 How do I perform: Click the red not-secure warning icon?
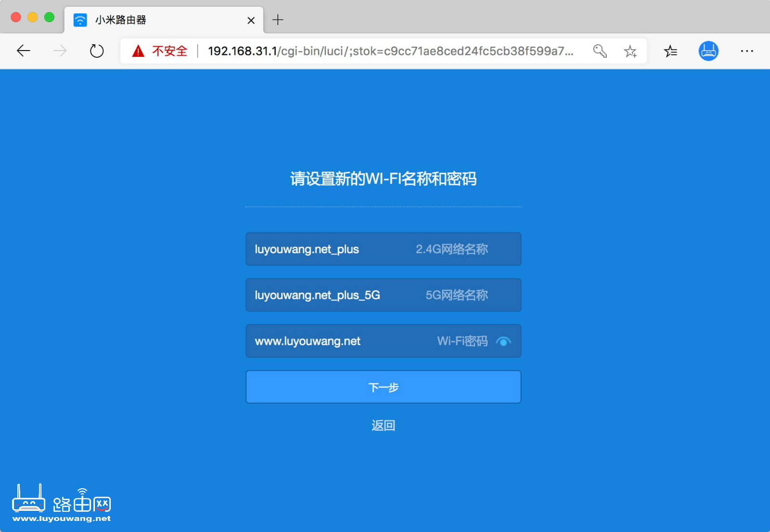pos(138,51)
